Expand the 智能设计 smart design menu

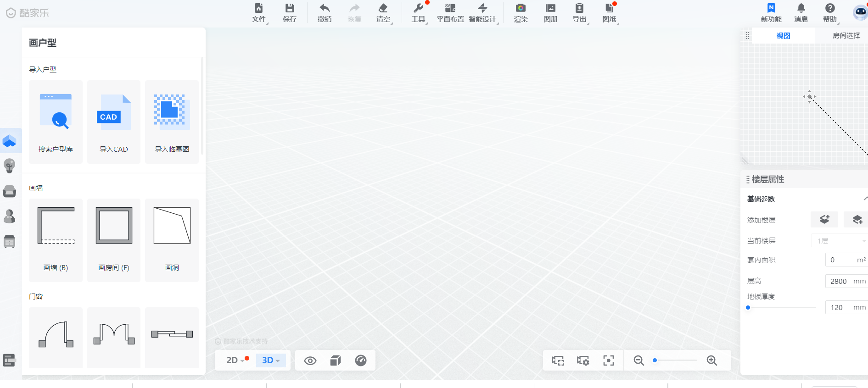[x=483, y=13]
